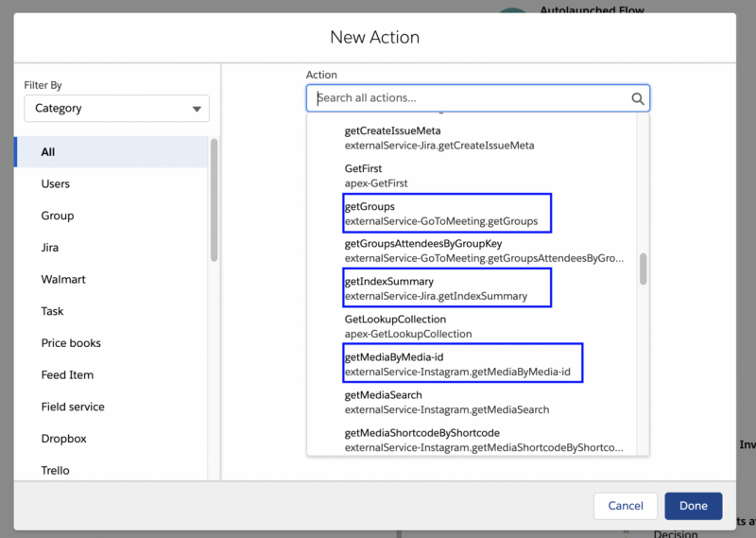The image size is (756, 538).
Task: Choose the getGroups GoToMeeting action
Action: point(472,214)
